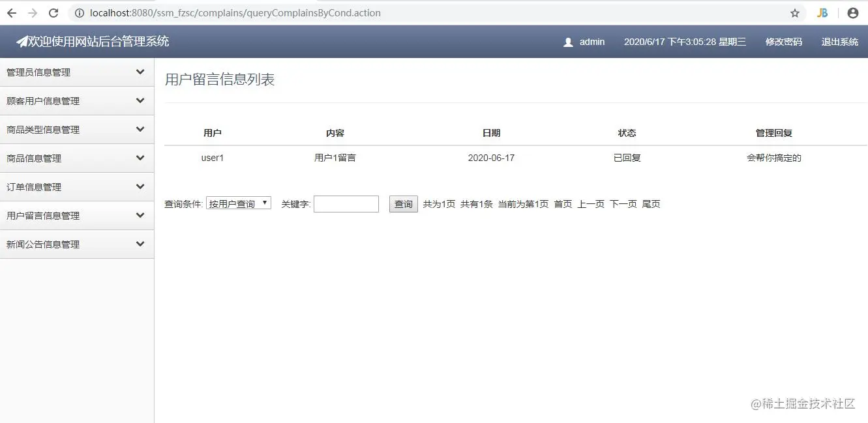
Task: Click the 关键字 keyword input field
Action: point(346,204)
